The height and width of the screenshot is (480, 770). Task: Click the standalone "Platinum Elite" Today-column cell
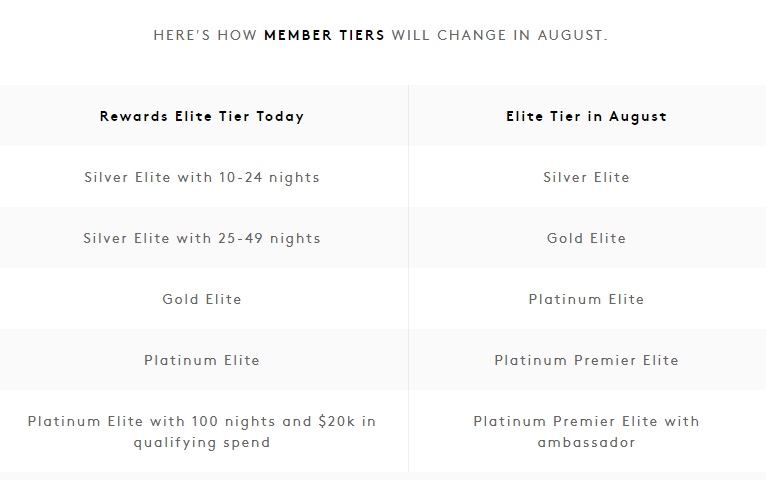point(202,360)
